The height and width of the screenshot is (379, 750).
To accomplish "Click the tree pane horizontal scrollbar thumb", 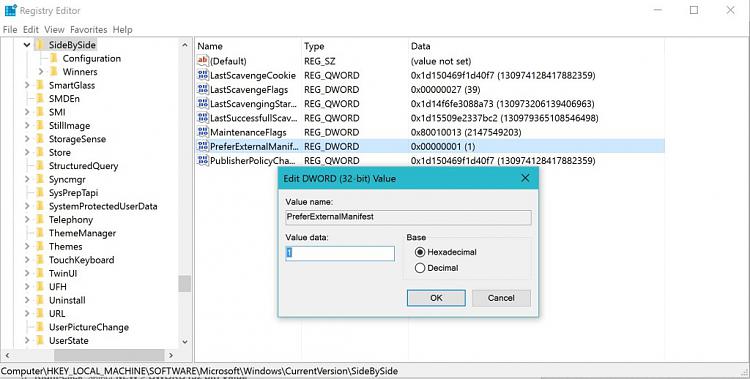I will pyautogui.click(x=109, y=355).
